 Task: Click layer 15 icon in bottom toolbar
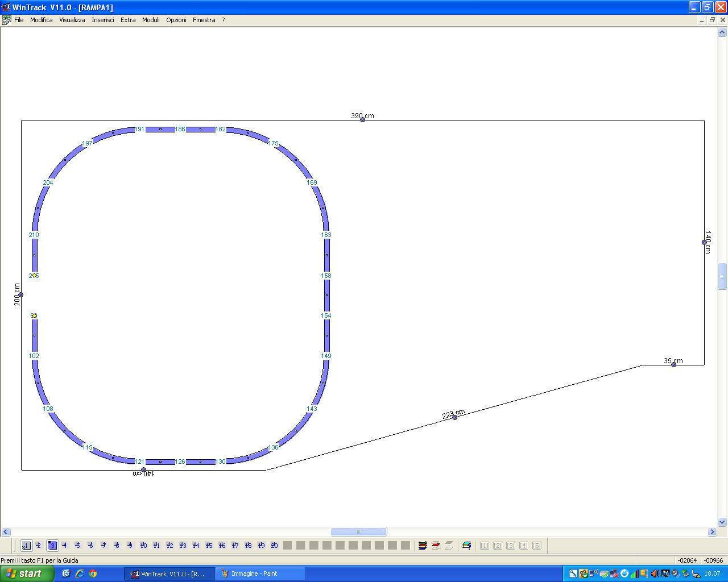(x=209, y=546)
